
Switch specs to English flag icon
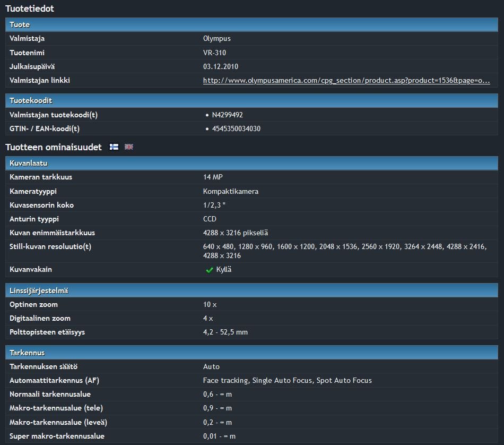coord(129,147)
